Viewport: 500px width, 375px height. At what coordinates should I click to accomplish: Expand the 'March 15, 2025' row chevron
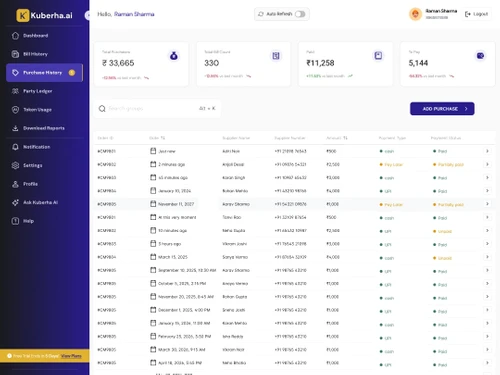[487, 257]
